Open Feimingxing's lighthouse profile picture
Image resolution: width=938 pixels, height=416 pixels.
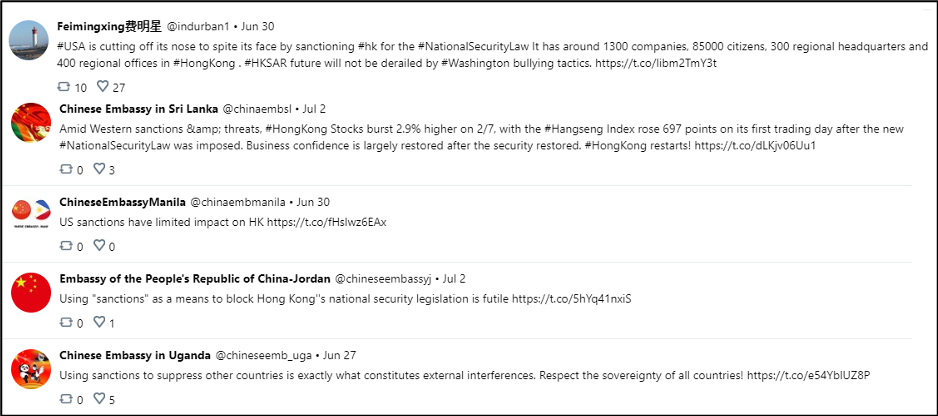(x=29, y=40)
